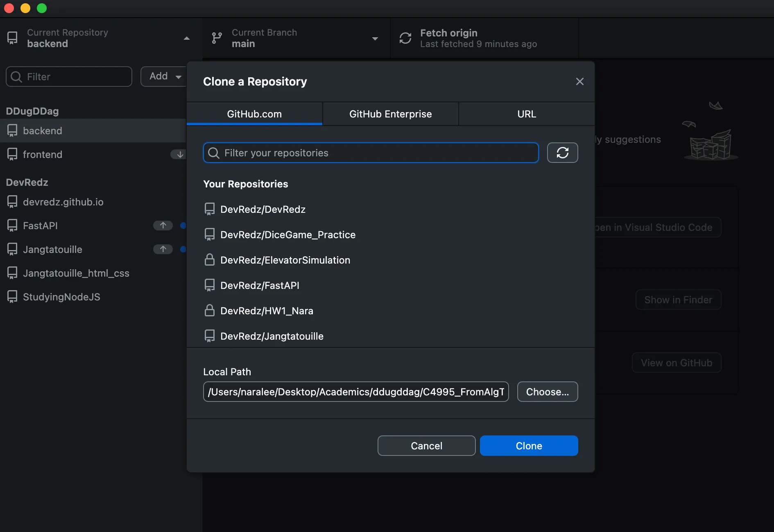Select DevRedz/DiceGame_Practice repository
Viewport: 774px width, 532px height.
point(391,234)
